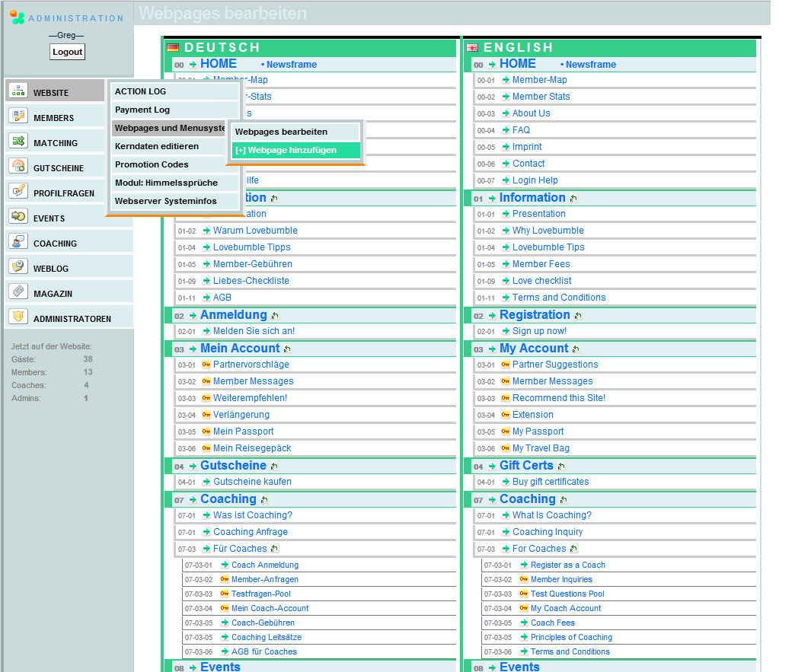Click the Administratoren shield icon
Image resolution: width=795 pixels, height=672 pixels.
(18, 317)
